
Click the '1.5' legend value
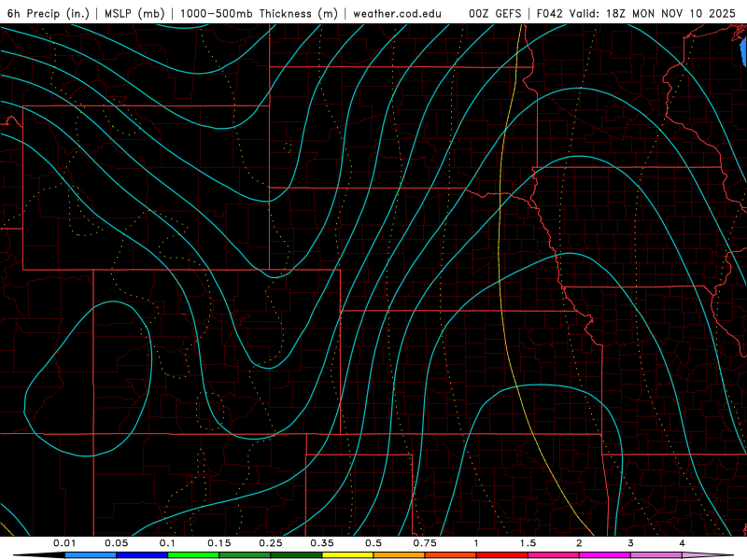coord(528,543)
